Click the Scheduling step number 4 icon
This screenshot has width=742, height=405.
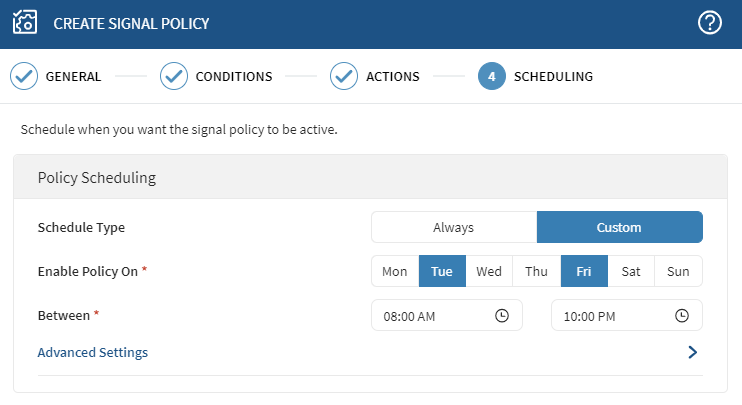tap(492, 76)
